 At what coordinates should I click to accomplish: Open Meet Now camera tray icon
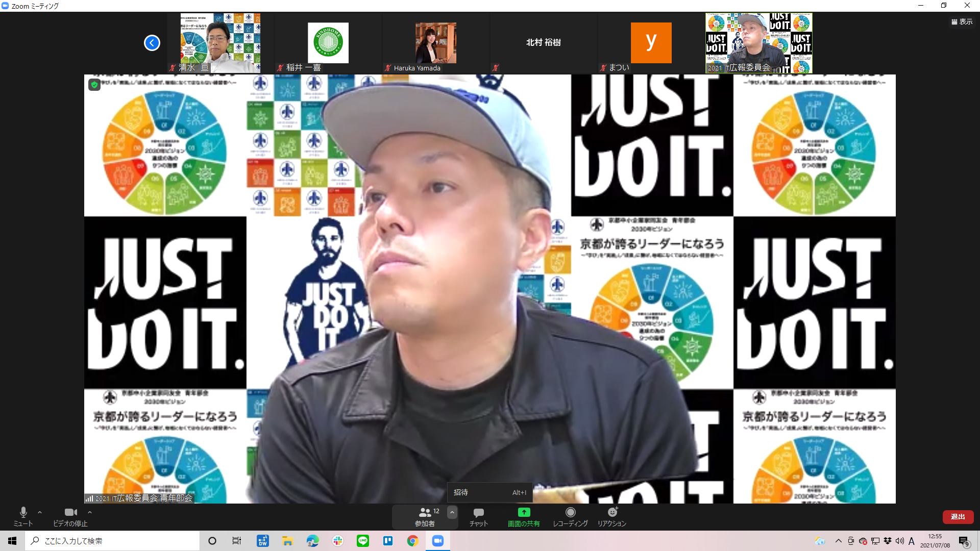[851, 541]
